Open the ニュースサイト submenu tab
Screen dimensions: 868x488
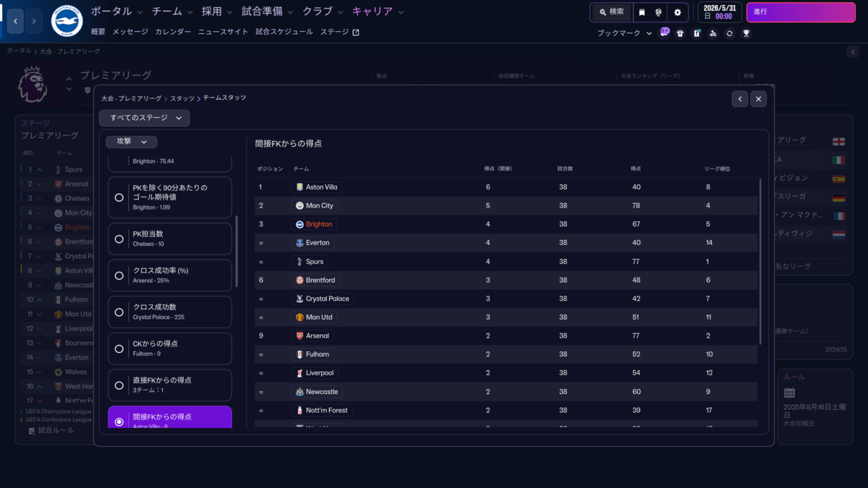pyautogui.click(x=223, y=32)
